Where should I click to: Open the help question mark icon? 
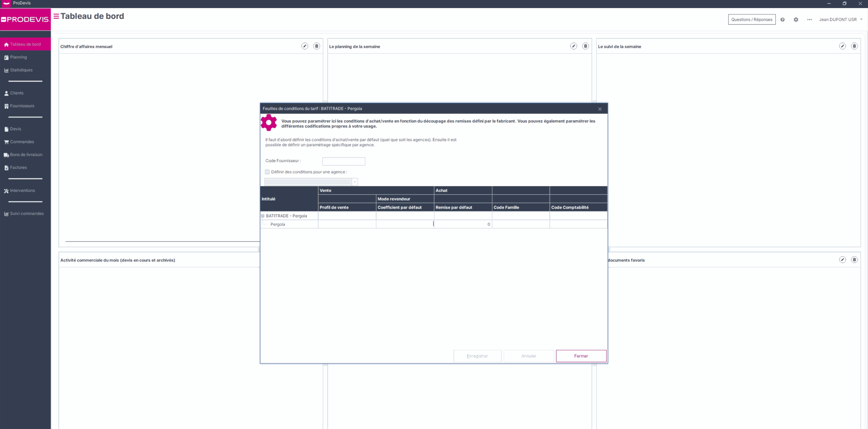click(x=783, y=20)
